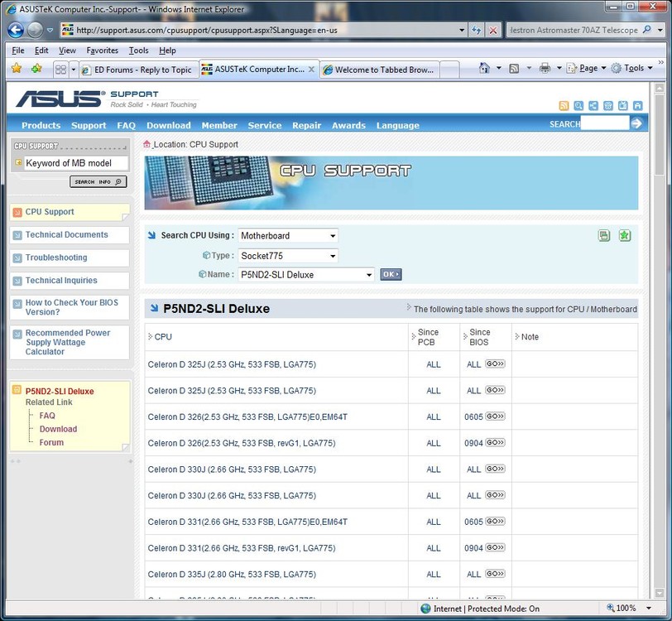Open Recommended Power Supply Wattage Calculator link
Image resolution: width=672 pixels, height=621 pixels.
click(68, 342)
